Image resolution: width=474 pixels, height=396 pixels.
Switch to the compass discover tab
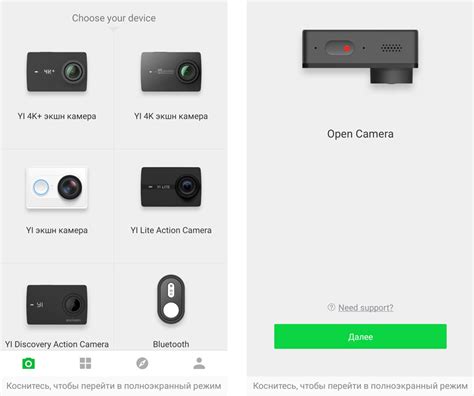[142, 363]
